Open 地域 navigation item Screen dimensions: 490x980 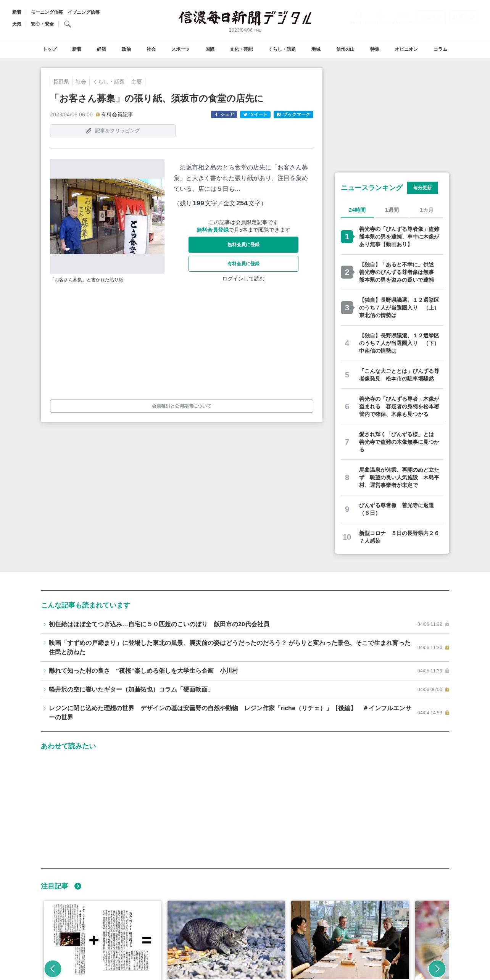[x=316, y=49]
